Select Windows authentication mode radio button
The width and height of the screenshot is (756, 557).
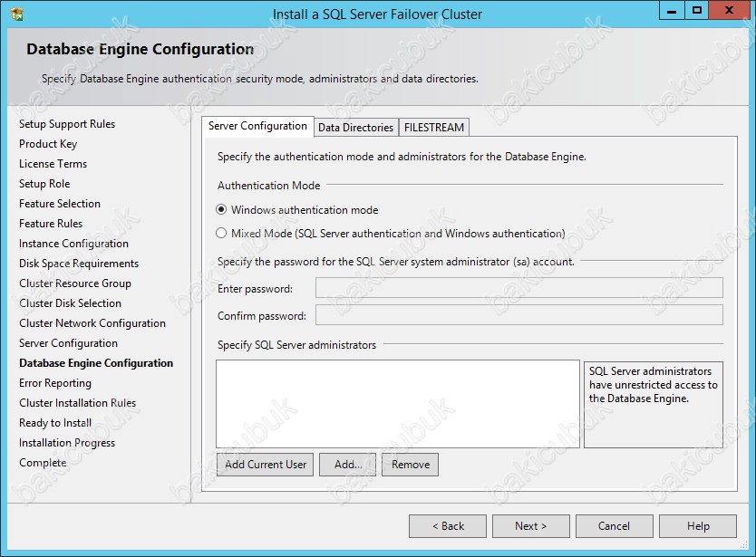pos(221,209)
